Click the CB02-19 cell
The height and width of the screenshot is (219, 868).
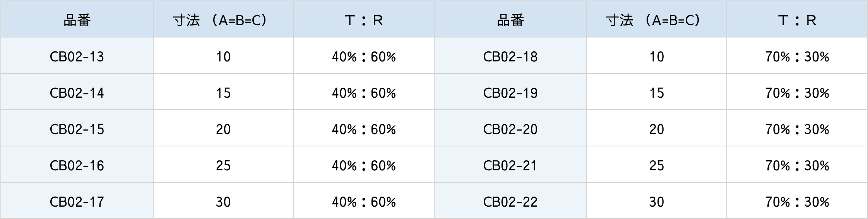click(510, 93)
